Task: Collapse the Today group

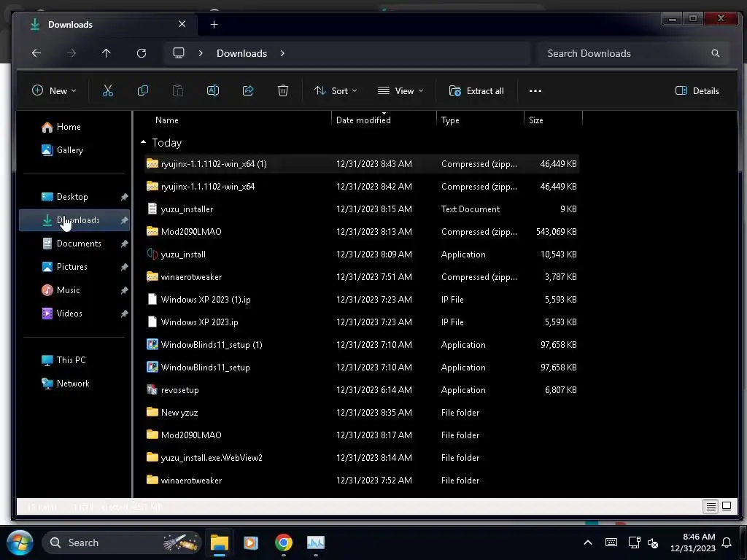Action: [x=144, y=142]
